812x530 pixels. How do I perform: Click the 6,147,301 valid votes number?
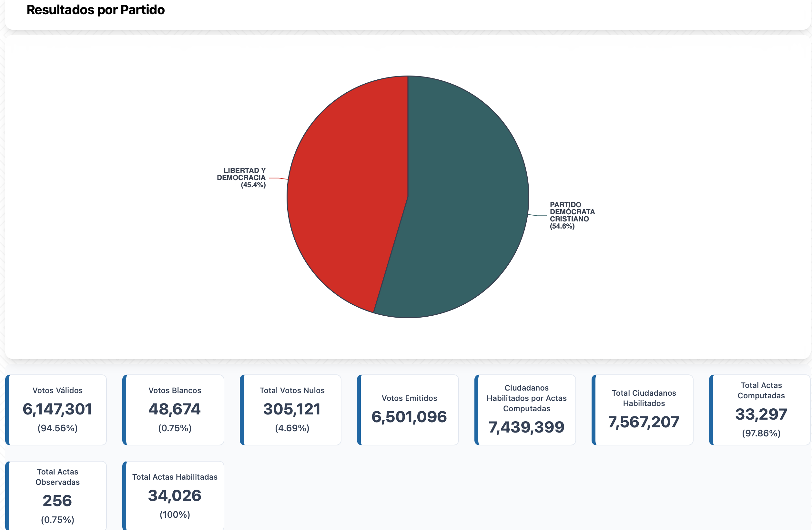pyautogui.click(x=57, y=409)
